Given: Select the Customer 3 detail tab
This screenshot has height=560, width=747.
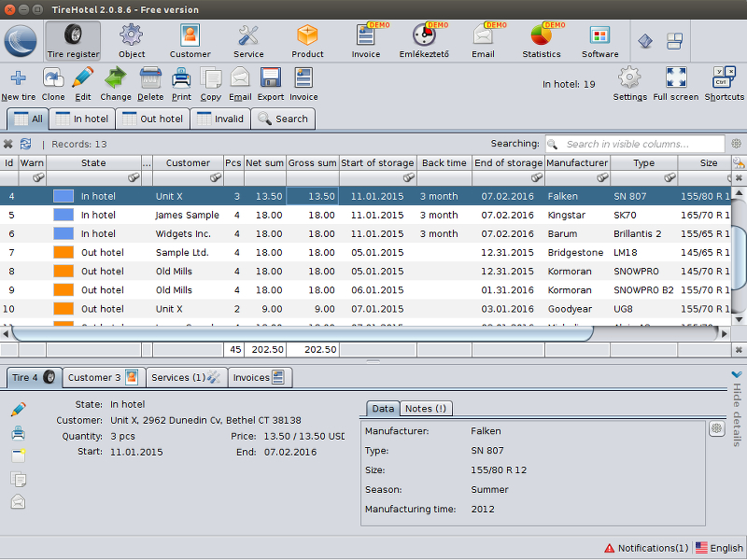Looking at the screenshot, I should pos(104,378).
